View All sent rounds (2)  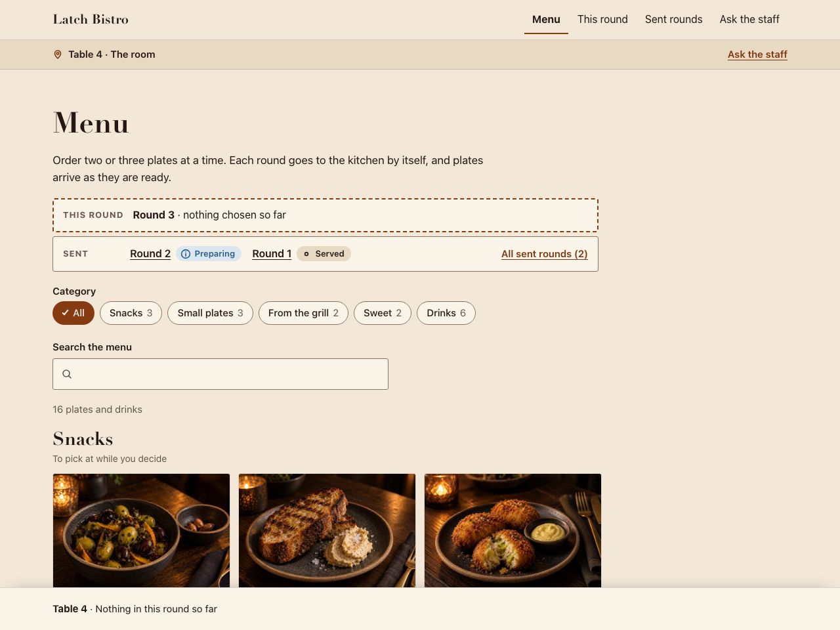(545, 254)
